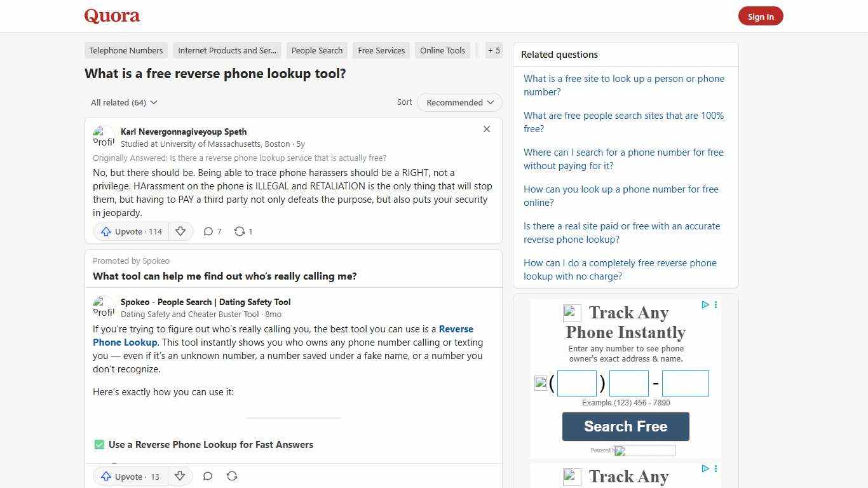Open the Recommended sort dropdown
Screen dimensions: 868x488
point(459,102)
